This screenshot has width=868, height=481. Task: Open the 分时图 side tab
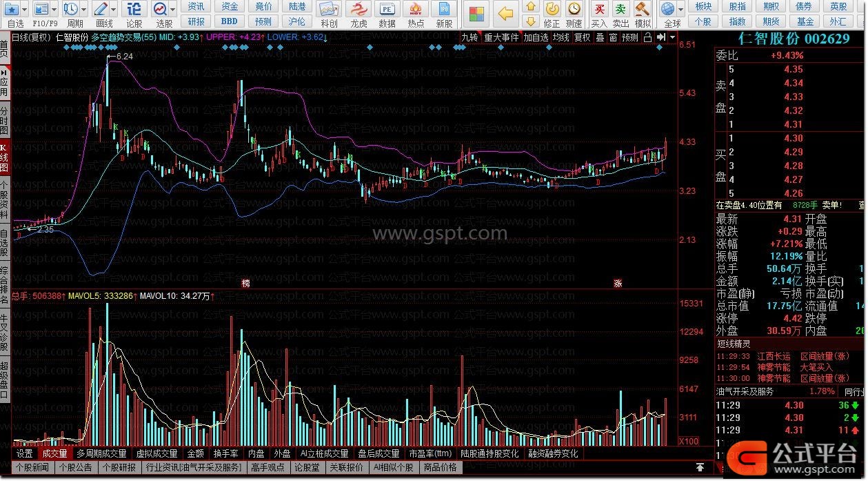click(5, 121)
